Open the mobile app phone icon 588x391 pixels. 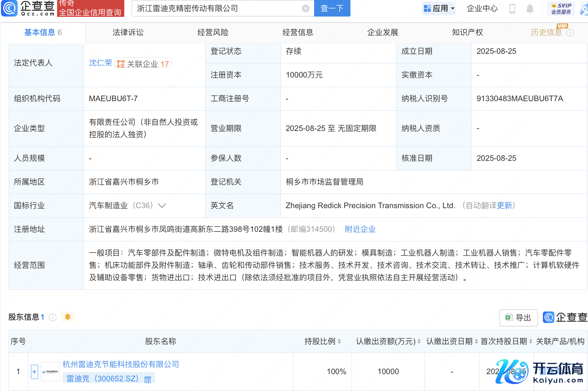tap(512, 9)
